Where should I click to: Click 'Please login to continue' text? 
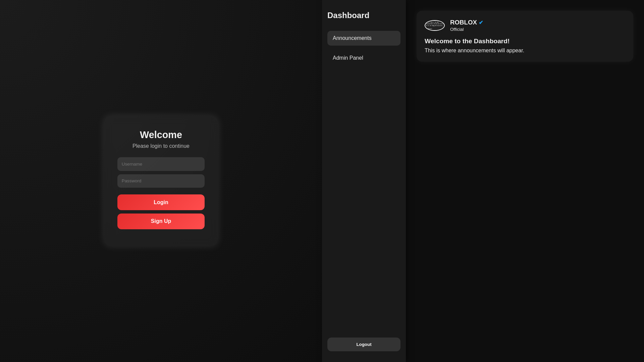(161, 146)
